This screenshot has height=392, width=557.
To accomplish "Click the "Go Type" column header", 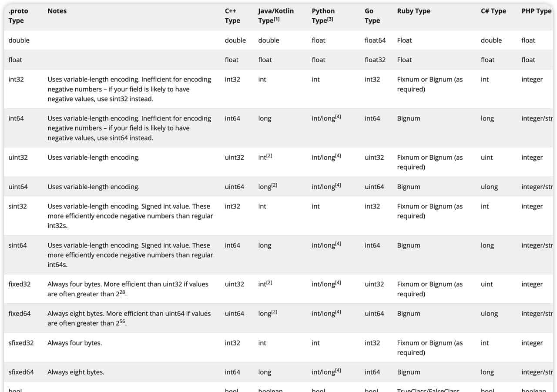I will click(x=372, y=16).
